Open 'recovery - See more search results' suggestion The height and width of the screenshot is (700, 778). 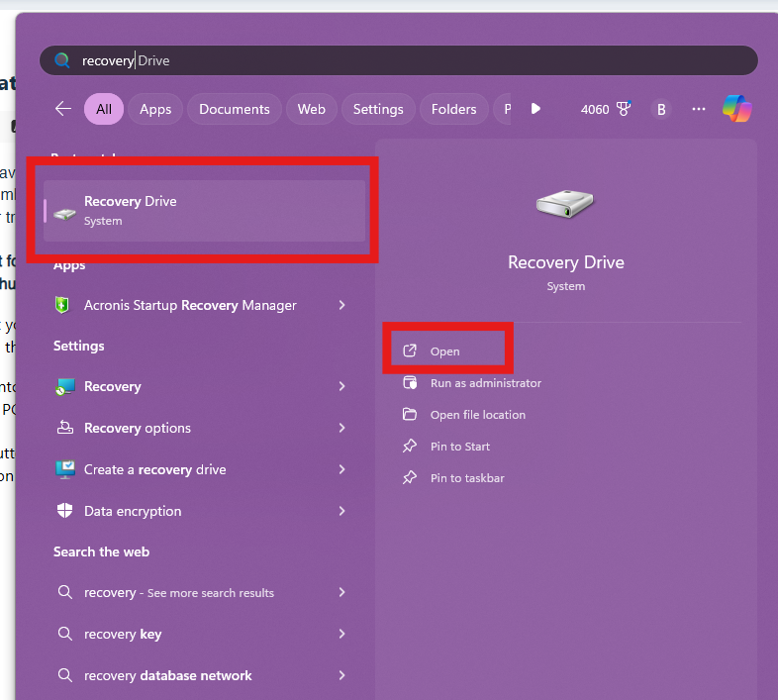click(x=179, y=592)
